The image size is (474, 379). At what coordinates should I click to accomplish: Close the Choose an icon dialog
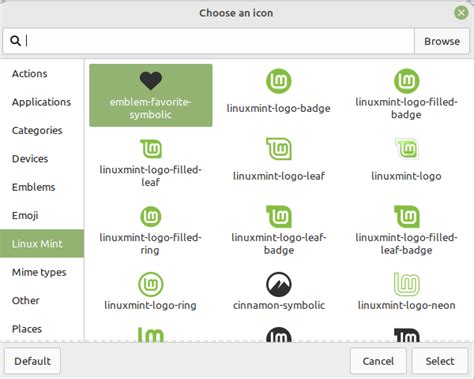[461, 13]
